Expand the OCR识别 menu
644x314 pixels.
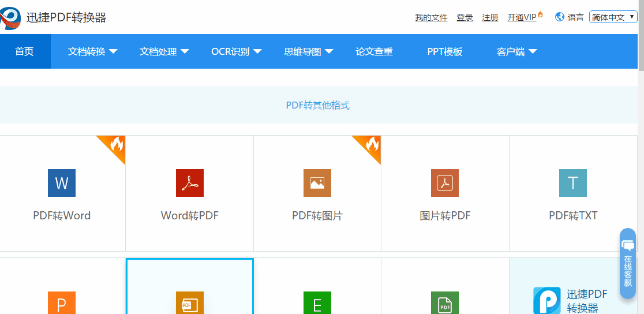[x=237, y=51]
